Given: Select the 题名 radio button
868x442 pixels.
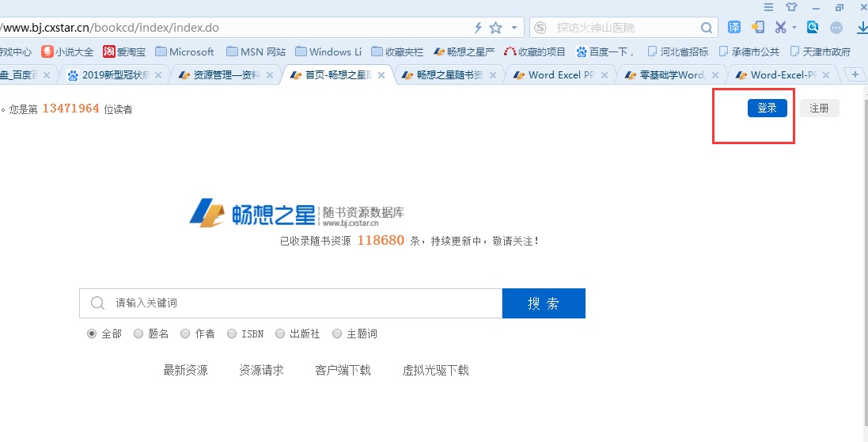Looking at the screenshot, I should click(x=138, y=333).
